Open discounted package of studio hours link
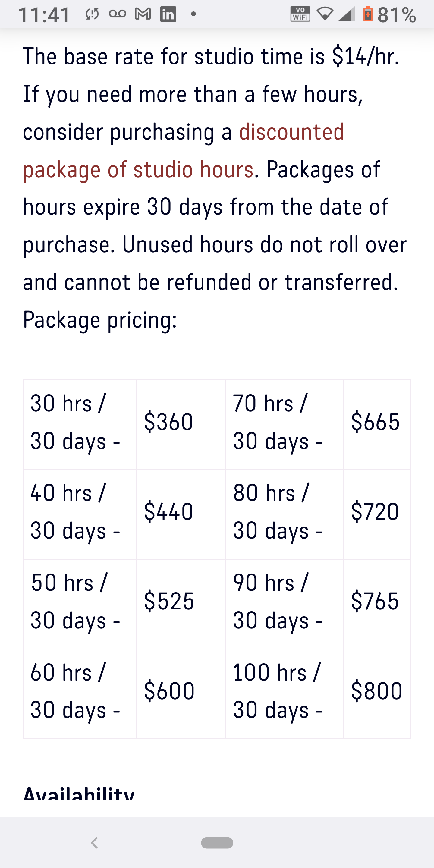The height and width of the screenshot is (868, 434). (184, 150)
